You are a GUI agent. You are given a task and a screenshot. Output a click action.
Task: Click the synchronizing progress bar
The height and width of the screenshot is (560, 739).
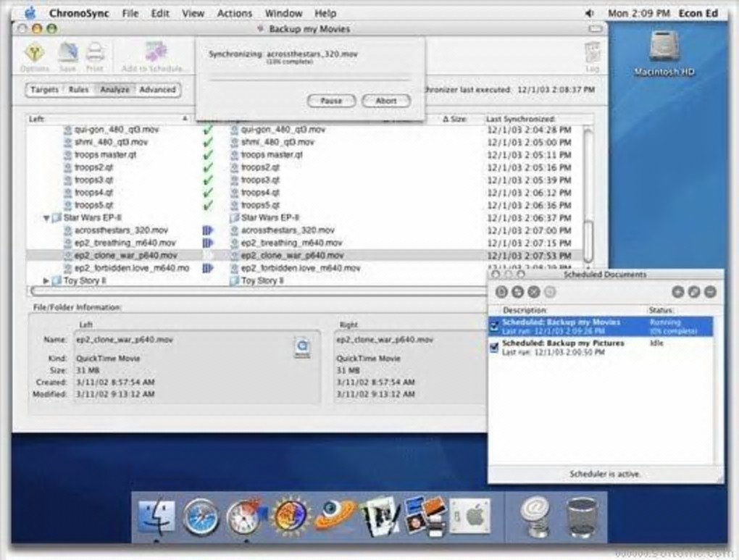click(x=309, y=78)
